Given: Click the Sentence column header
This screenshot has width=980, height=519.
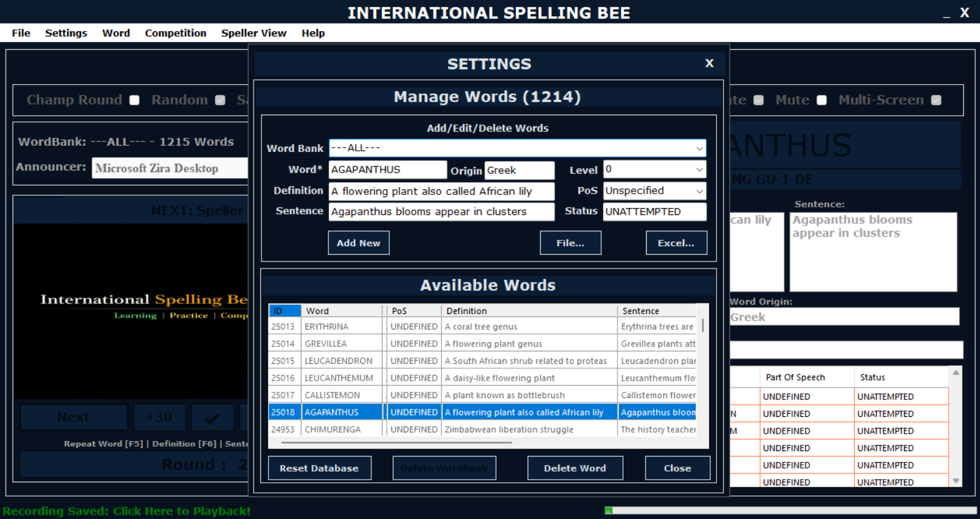Looking at the screenshot, I should click(x=657, y=311).
